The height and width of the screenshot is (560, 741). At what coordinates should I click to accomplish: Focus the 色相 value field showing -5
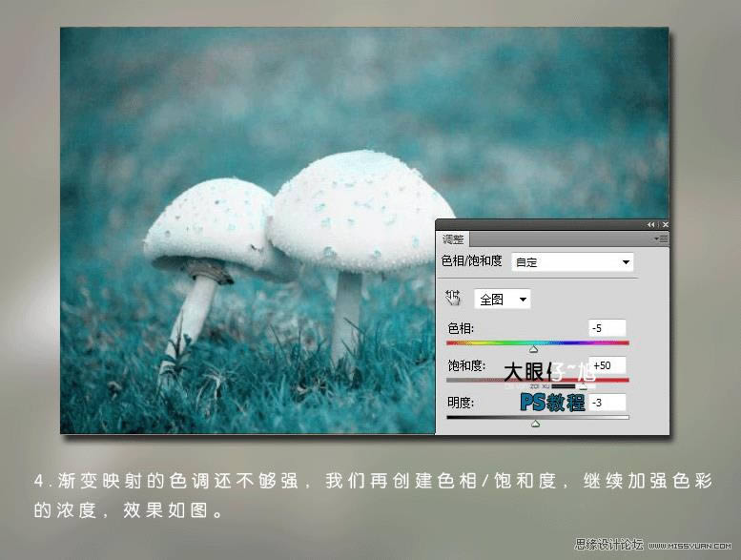coord(607,328)
